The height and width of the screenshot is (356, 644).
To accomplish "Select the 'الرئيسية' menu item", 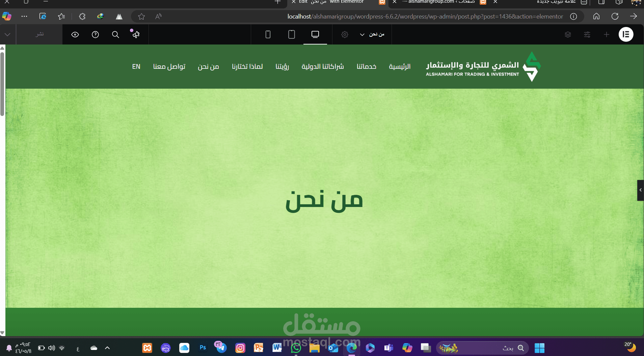I will point(400,66).
